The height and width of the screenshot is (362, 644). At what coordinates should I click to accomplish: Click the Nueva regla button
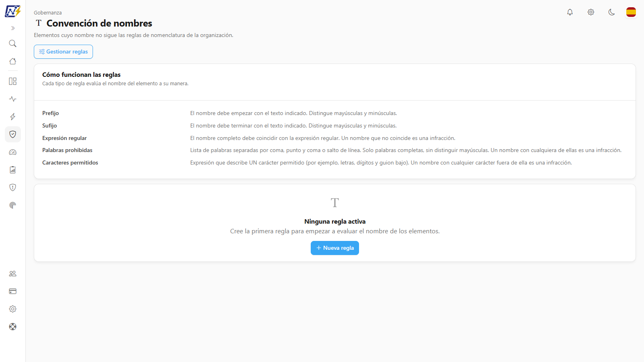[x=335, y=248]
